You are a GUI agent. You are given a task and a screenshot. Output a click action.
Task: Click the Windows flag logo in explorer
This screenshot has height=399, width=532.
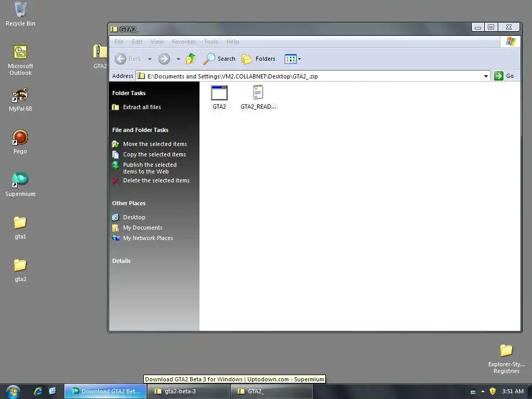click(510, 42)
